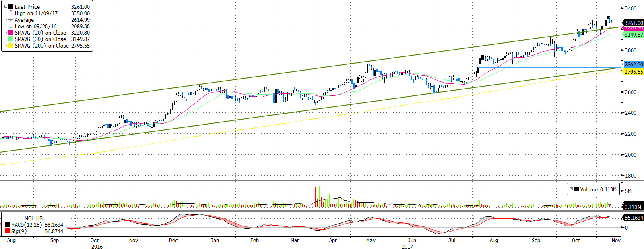Click the green SMAVG (30) swatch

tap(11, 39)
